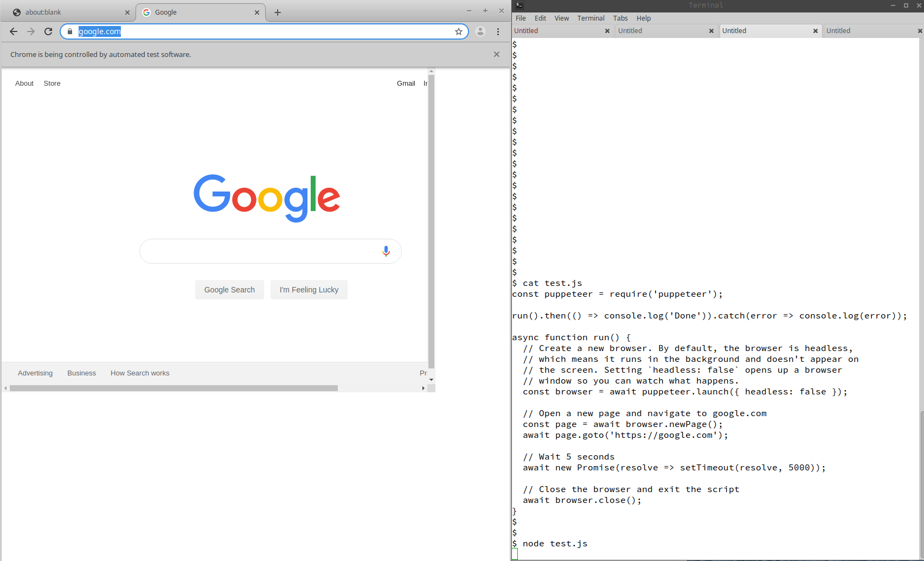Click the Google logo
The width and height of the screenshot is (924, 561).
click(267, 198)
